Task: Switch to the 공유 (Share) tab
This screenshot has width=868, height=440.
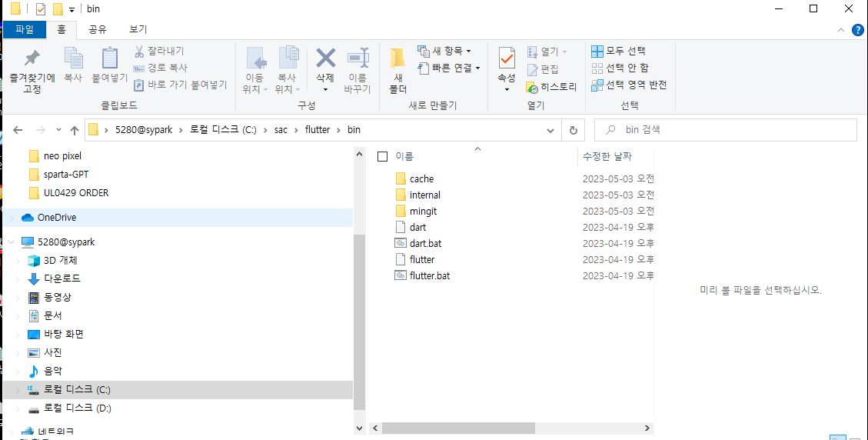Action: coord(98,29)
